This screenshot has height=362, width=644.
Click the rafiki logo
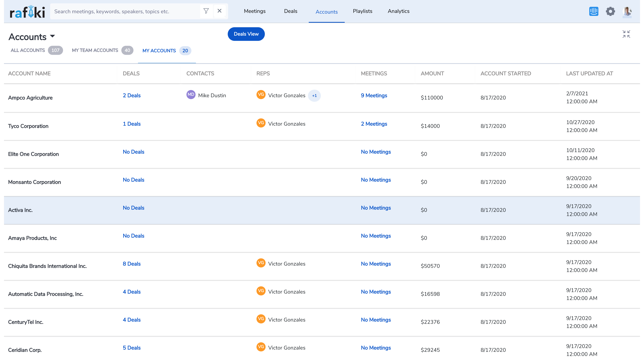coord(27,12)
